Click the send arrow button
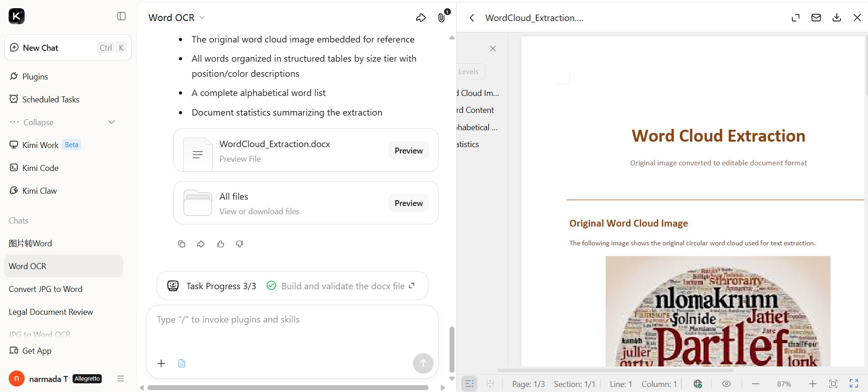Image resolution: width=868 pixels, height=392 pixels. pos(423,363)
